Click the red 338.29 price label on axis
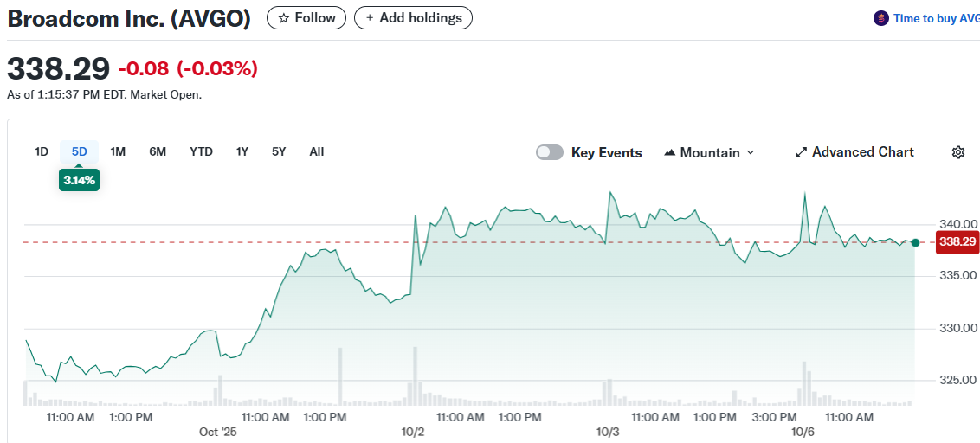Viewport: 980px width, 443px height. coord(957,241)
